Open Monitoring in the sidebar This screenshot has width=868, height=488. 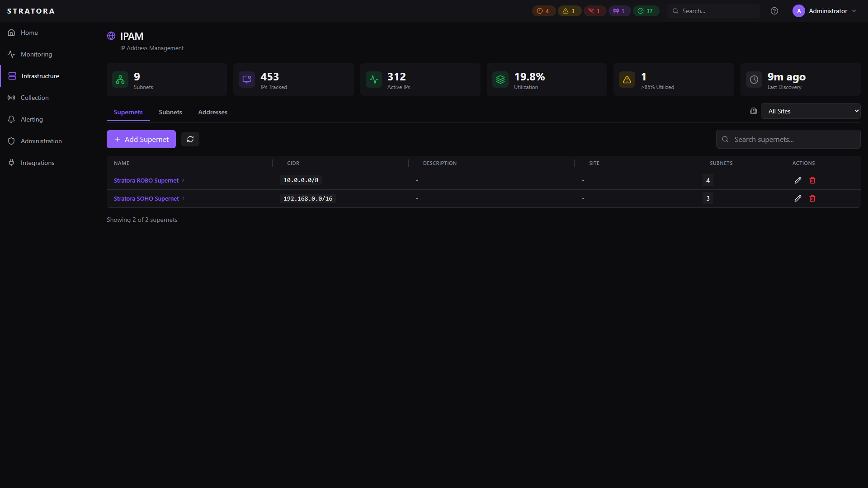tap(36, 54)
